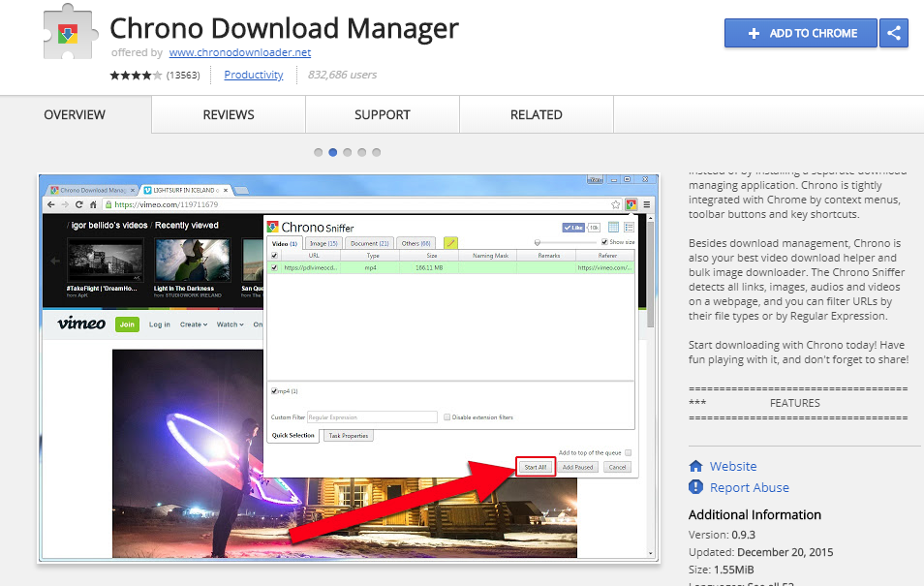Toggle the Show size checkbox
The width and height of the screenshot is (924, 586).
click(604, 242)
